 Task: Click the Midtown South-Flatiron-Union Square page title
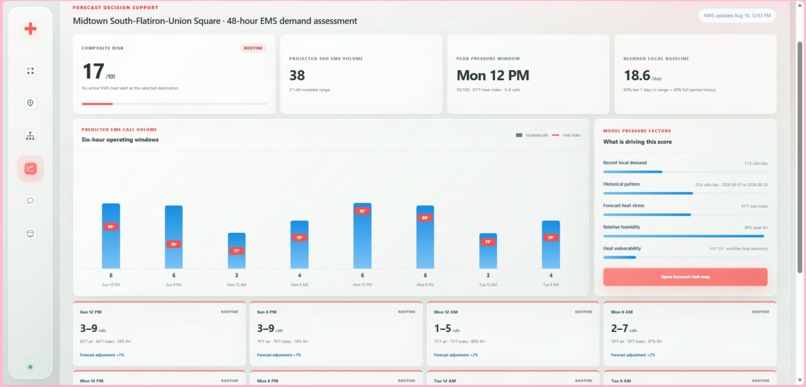click(x=215, y=21)
